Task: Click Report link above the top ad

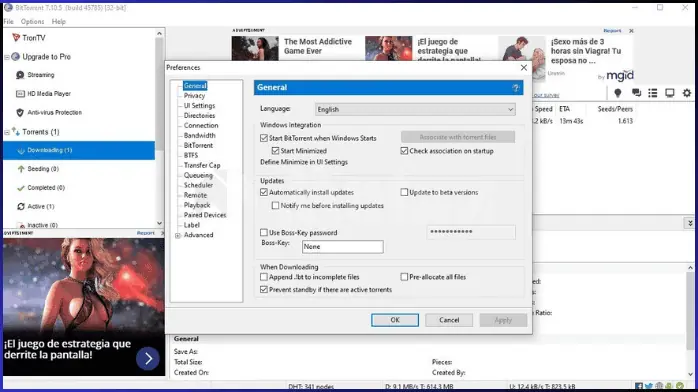Action: click(612, 31)
